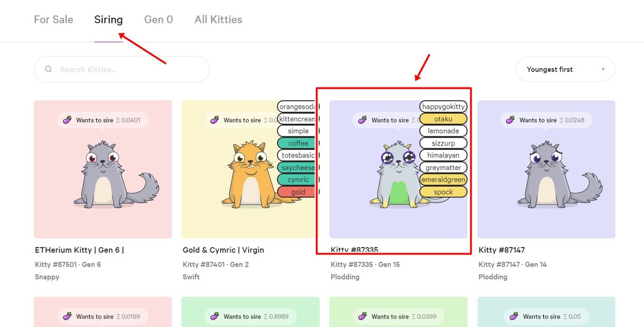Viewport: 644px width, 327px height.
Task: Click the emeraldgreen trait tag
Action: pos(443,180)
